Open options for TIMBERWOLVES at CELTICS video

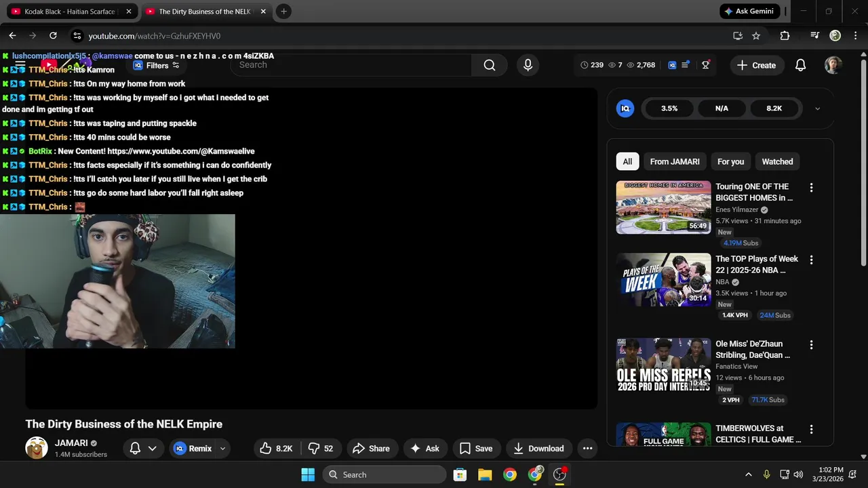[x=811, y=429]
